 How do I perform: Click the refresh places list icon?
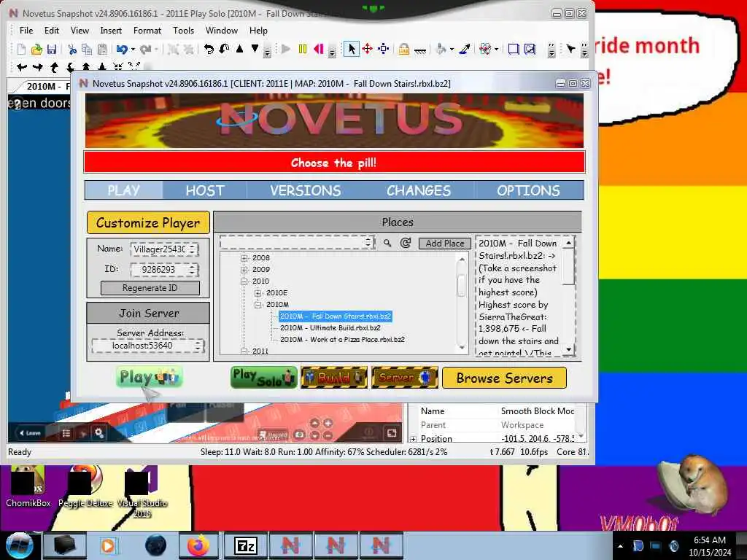pos(406,244)
